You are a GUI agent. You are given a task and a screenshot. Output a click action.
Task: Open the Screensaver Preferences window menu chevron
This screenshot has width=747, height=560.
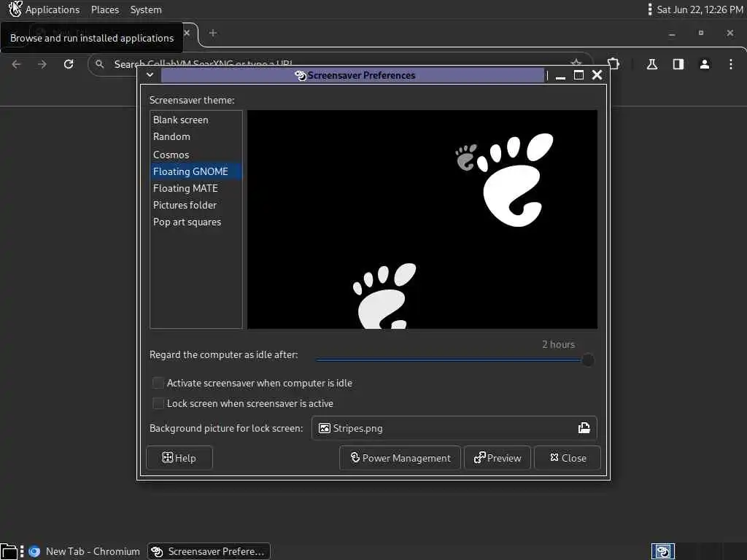150,75
